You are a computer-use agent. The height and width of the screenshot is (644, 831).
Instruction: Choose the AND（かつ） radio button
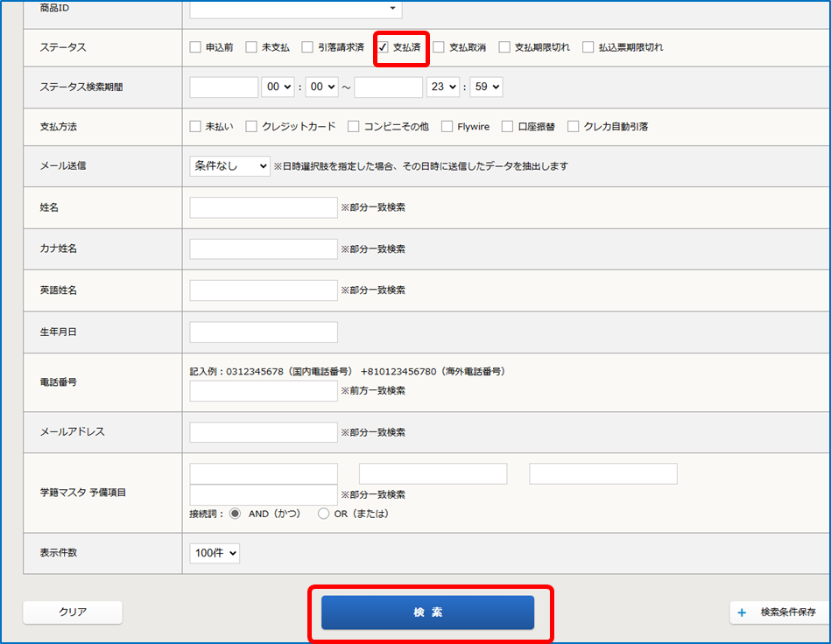pos(235,514)
